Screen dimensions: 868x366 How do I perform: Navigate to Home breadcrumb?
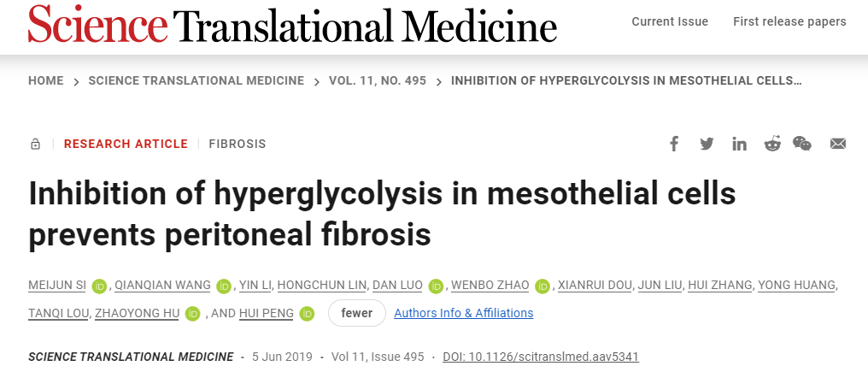coord(46,80)
